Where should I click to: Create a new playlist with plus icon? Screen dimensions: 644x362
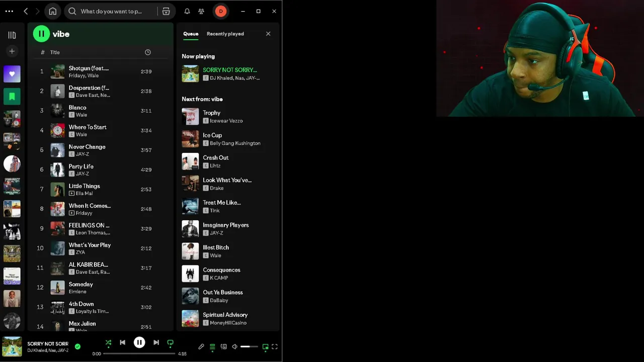click(x=12, y=51)
